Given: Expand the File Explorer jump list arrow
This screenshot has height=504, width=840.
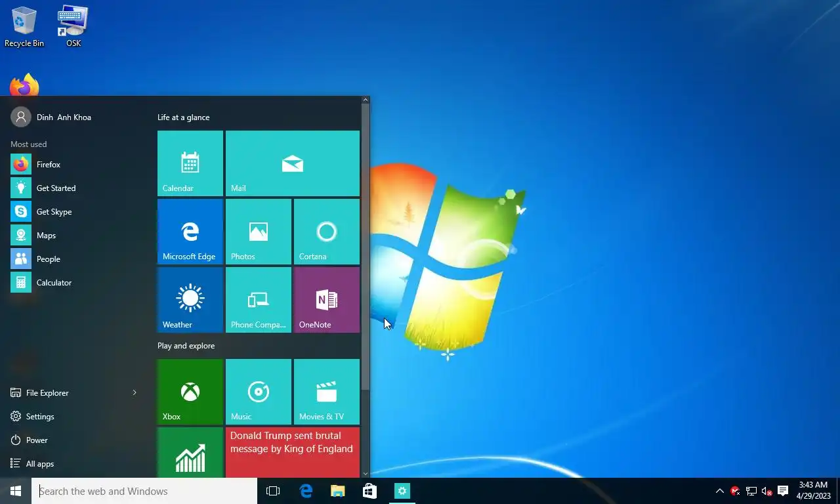Looking at the screenshot, I should 135,393.
